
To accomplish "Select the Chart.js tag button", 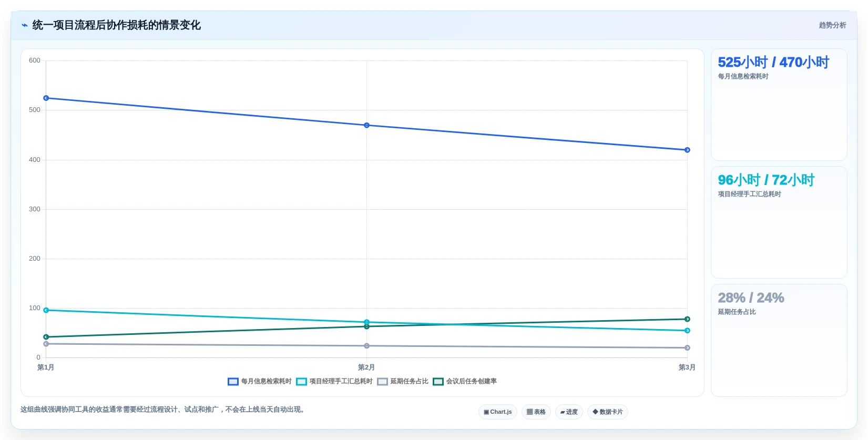I will tap(498, 412).
